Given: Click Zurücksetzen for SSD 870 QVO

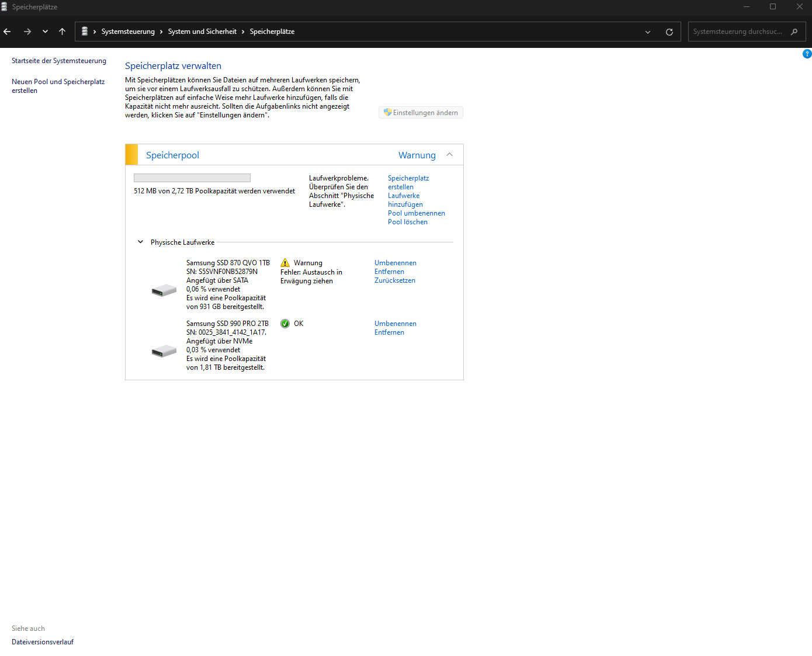Looking at the screenshot, I should click(x=395, y=280).
